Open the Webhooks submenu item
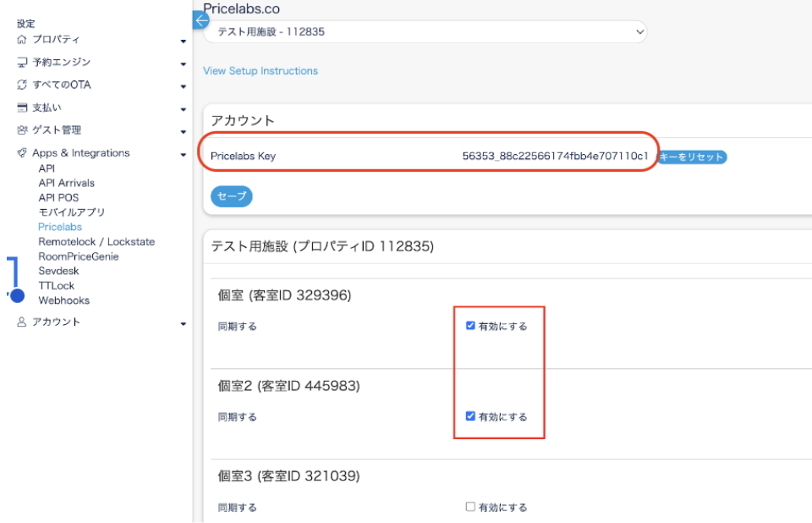This screenshot has height=523, width=812. click(63, 300)
